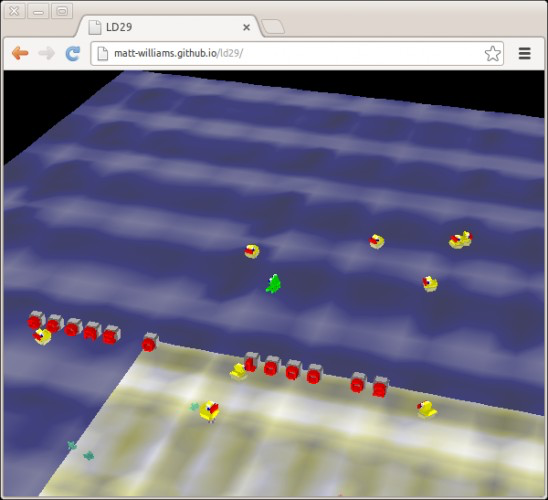The width and height of the screenshot is (548, 500).
Task: Click the lone red block at sand corner
Action: pos(150,342)
